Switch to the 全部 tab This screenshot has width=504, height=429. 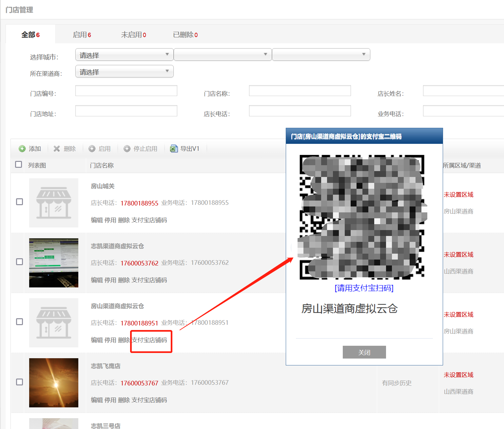click(x=30, y=35)
